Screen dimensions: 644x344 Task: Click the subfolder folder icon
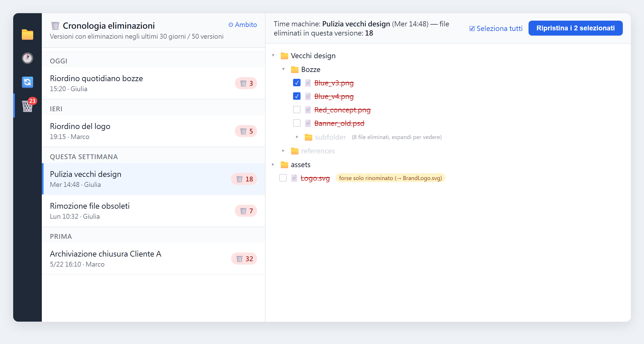(308, 137)
